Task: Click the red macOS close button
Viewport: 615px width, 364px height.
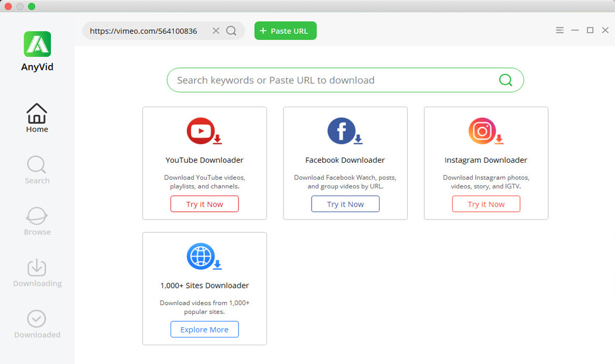Action: coord(8,6)
